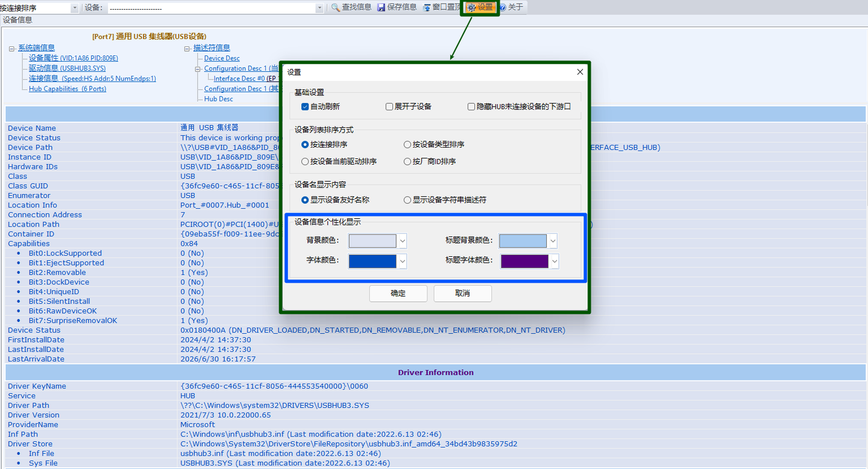Open the 按连接排序 sort dropdown
868x469 pixels.
click(75, 8)
